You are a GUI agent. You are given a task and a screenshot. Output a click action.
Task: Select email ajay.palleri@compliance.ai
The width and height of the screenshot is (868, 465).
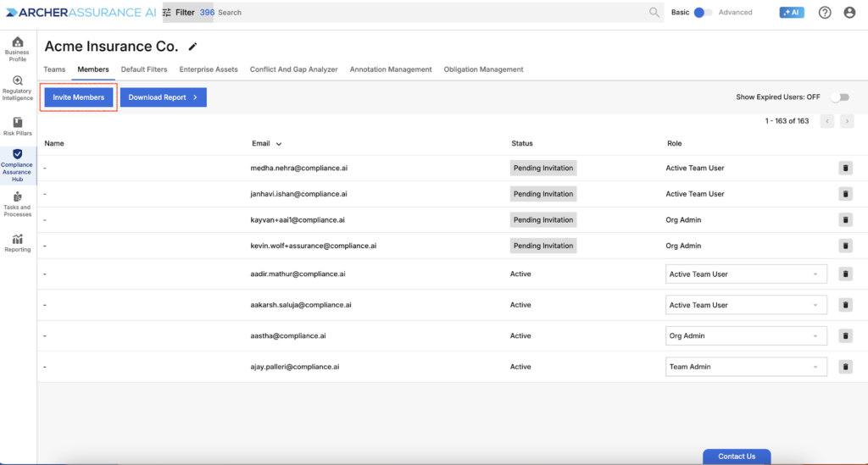pos(294,367)
